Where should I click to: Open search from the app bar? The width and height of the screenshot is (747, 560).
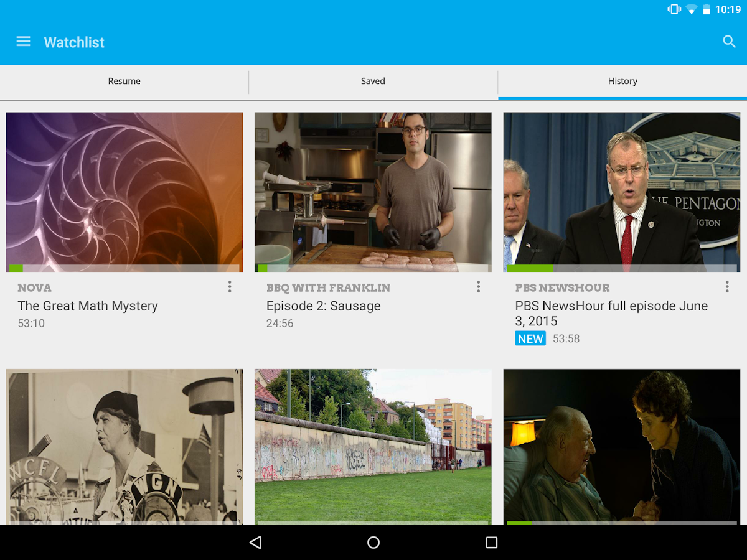pyautogui.click(x=729, y=42)
